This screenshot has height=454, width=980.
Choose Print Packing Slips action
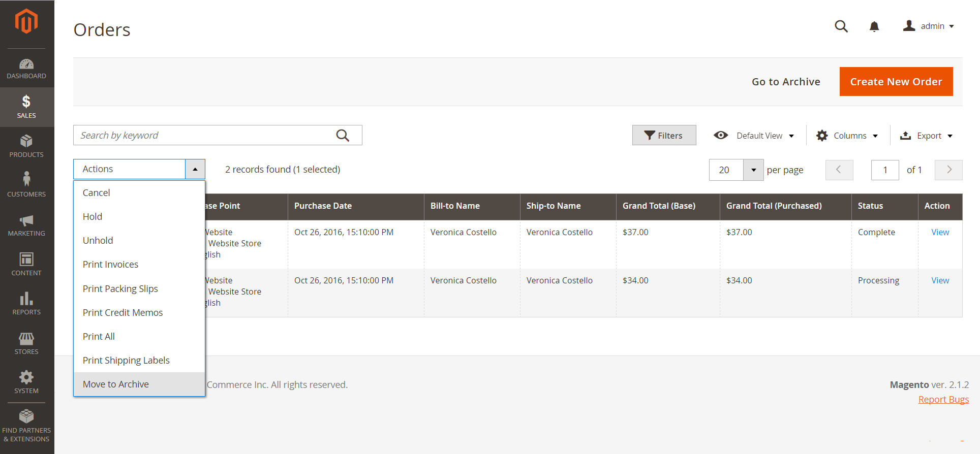(x=139, y=288)
